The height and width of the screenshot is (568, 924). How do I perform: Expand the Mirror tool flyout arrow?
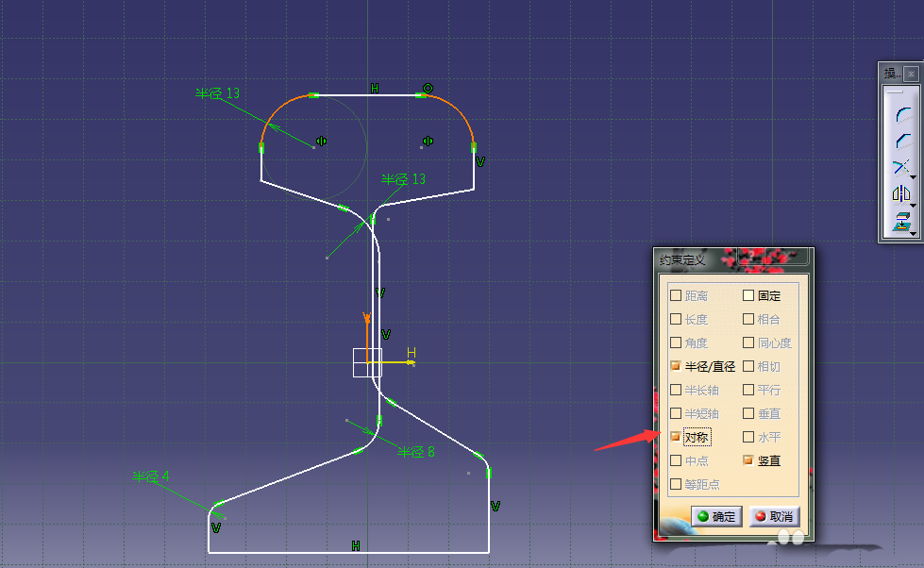pos(914,203)
